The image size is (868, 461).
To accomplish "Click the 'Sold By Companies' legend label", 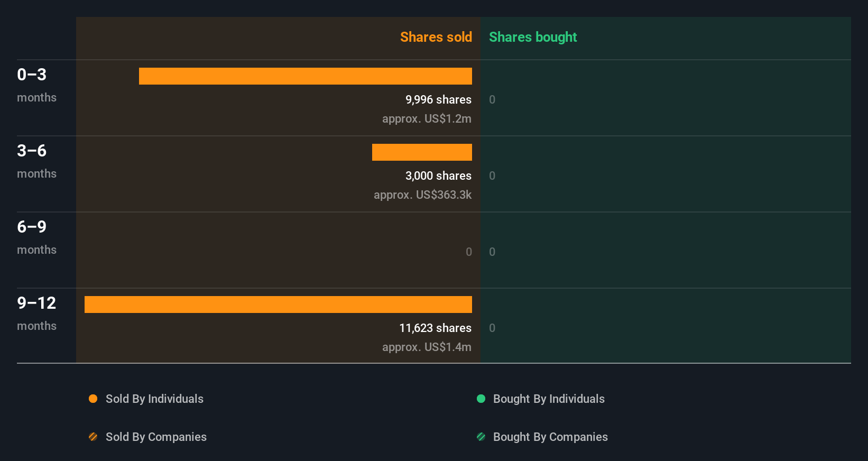I will tap(156, 437).
